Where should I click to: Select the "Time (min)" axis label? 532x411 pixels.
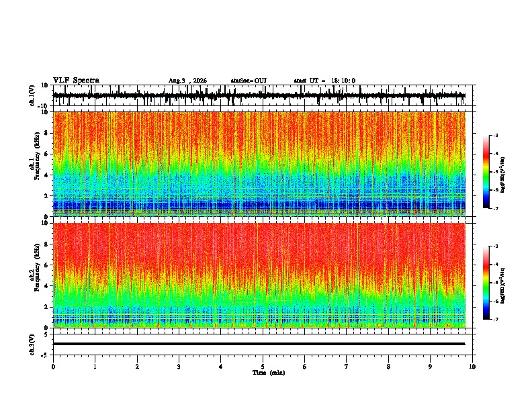click(269, 373)
